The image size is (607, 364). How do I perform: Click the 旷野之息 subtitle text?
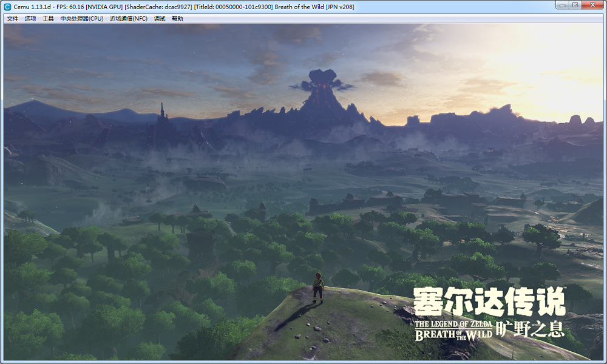[x=530, y=329]
